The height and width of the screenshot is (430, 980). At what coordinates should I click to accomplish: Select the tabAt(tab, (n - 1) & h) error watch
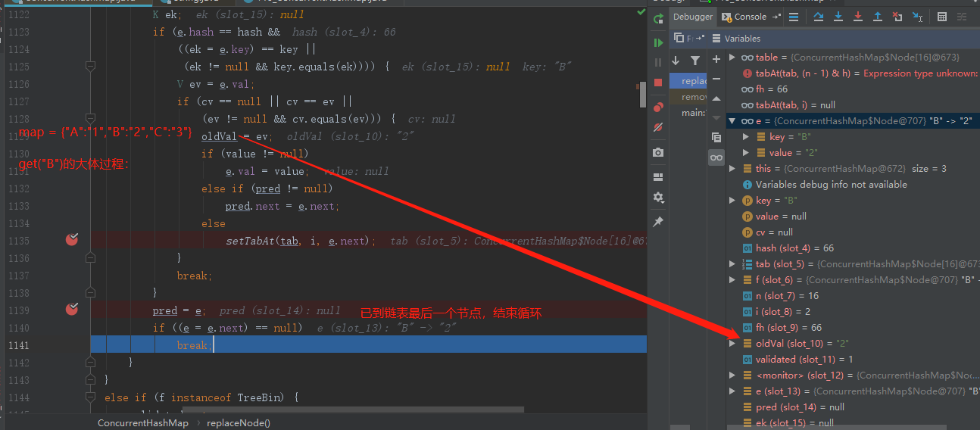tap(854, 73)
